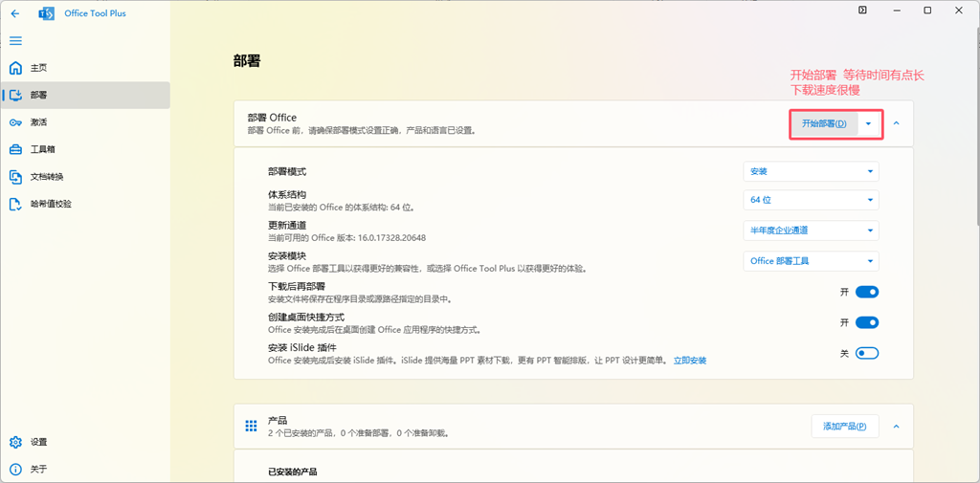Click the document convert icon beside 文档转换
980x483 pixels.
[15, 177]
